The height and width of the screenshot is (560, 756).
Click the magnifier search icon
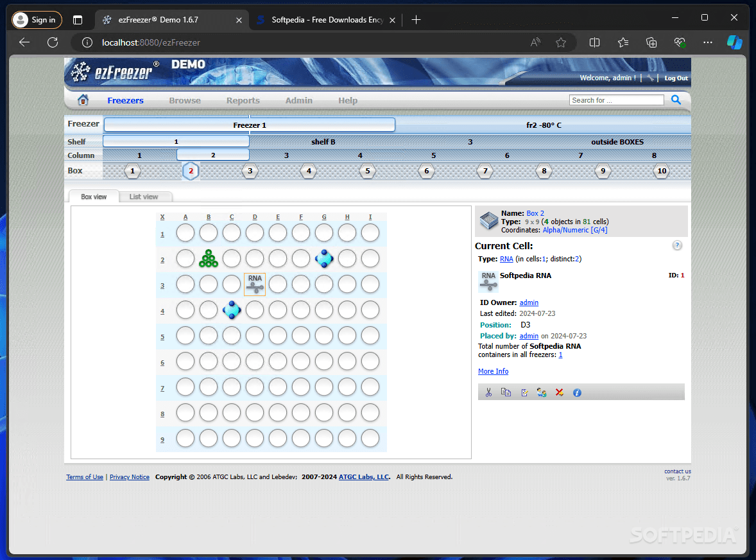676,100
